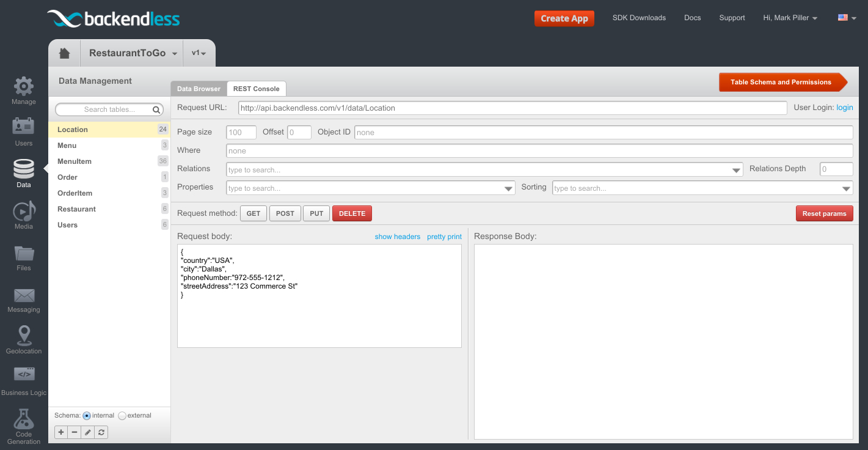Viewport: 868px width, 450px height.
Task: Expand the Relations dropdown arrow
Action: coord(736,170)
